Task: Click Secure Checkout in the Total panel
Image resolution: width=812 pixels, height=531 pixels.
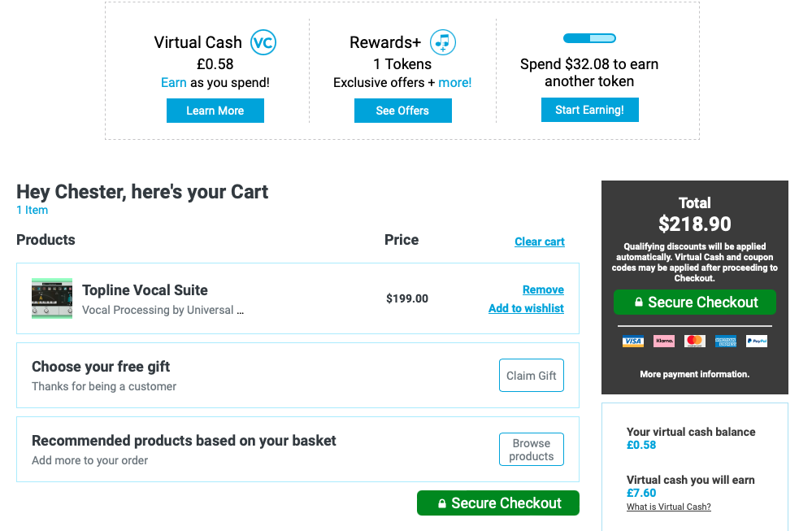Action: point(694,302)
